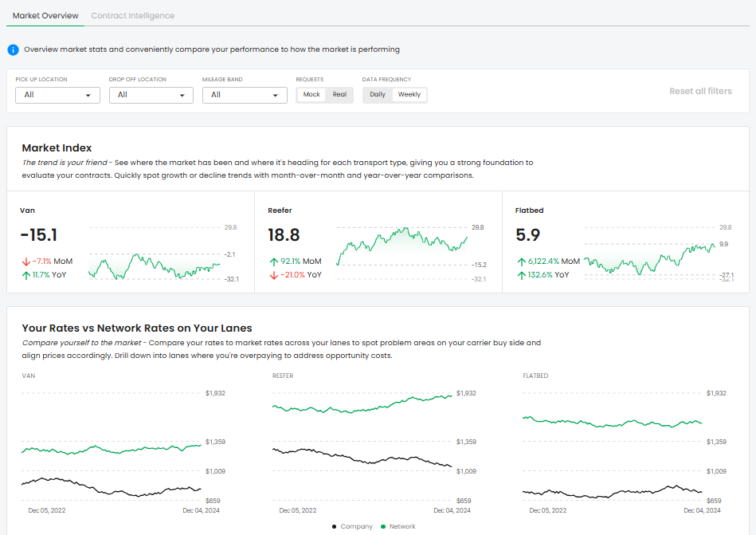Click the Flatbed index value 5.9
Screen dimensions: 756x535
click(x=528, y=235)
